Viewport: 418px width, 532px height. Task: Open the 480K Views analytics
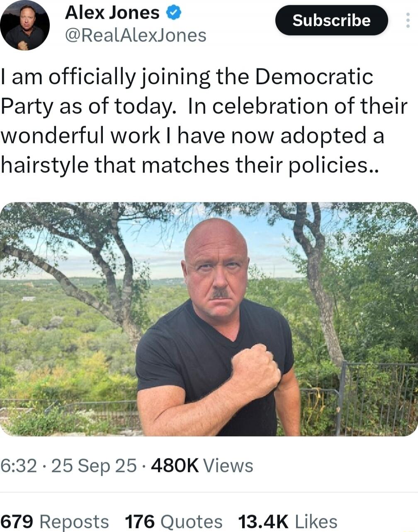click(x=202, y=466)
